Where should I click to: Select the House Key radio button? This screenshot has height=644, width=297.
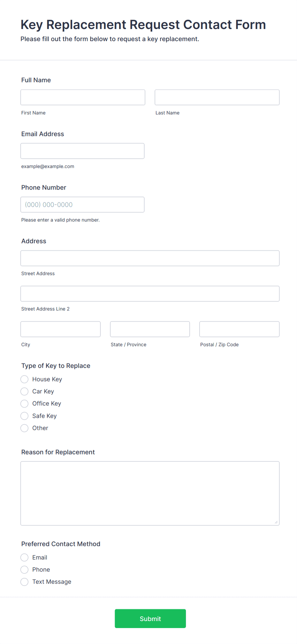tap(24, 379)
